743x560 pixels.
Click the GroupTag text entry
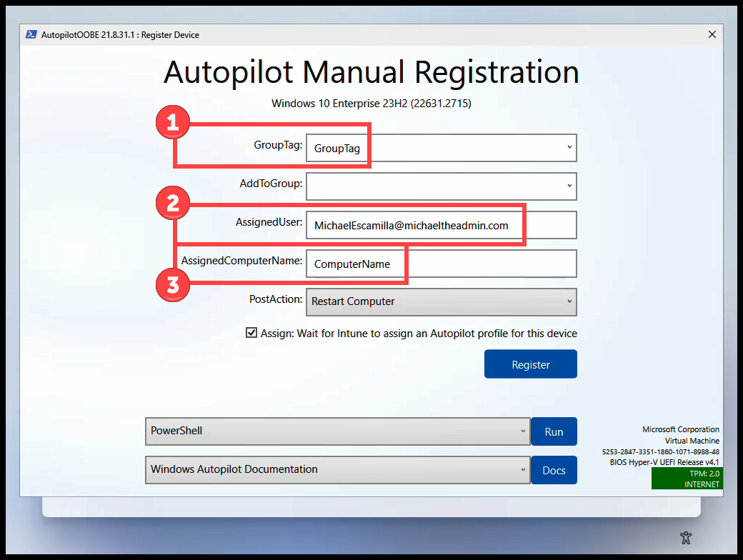(x=429, y=149)
